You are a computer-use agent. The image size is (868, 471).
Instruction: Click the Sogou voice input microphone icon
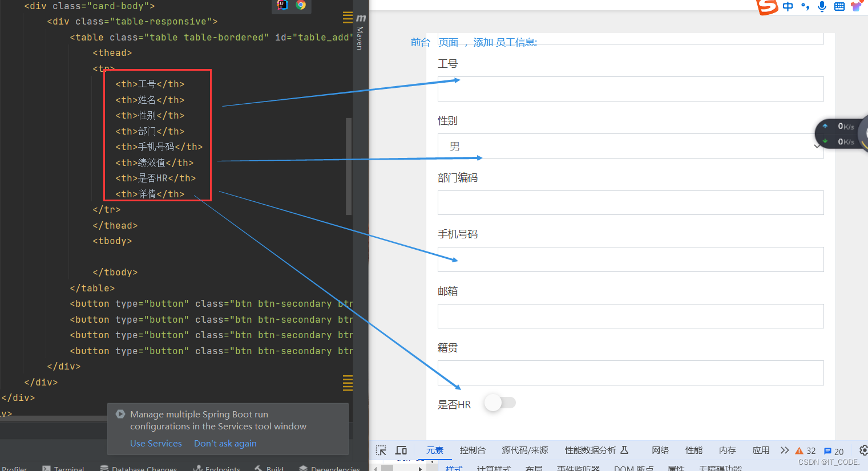pyautogui.click(x=822, y=6)
